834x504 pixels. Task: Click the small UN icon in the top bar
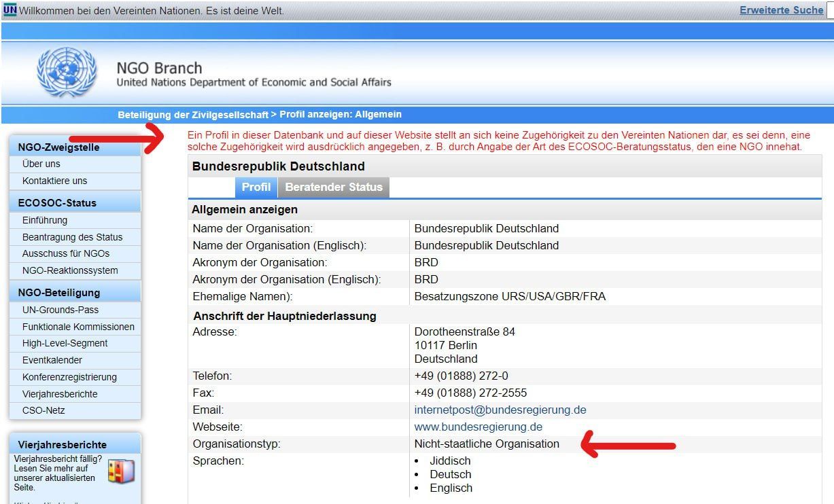click(x=10, y=10)
